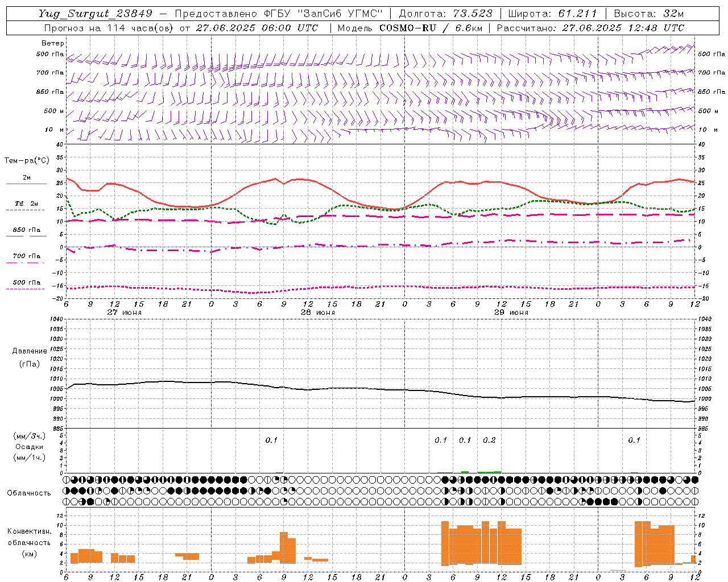This screenshot has width=728, height=582.
Task: Click the Тем-ра(°C) axis title
Action: (27, 161)
